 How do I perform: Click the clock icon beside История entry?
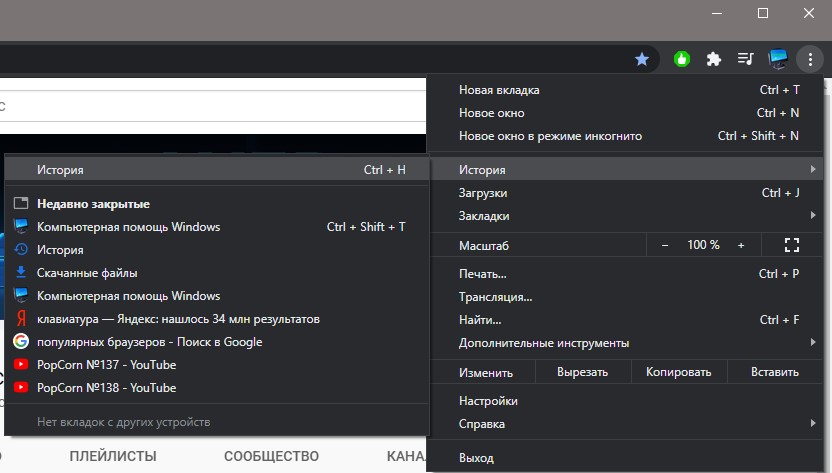21,250
